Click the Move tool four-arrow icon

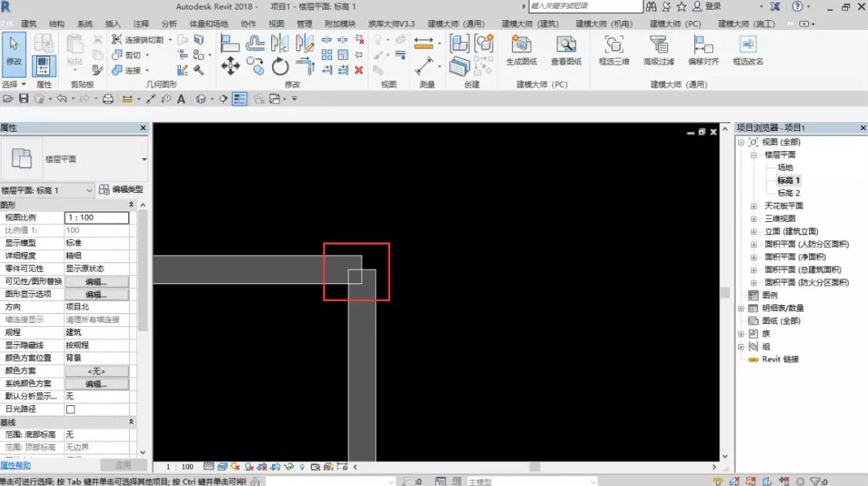pyautogui.click(x=230, y=66)
